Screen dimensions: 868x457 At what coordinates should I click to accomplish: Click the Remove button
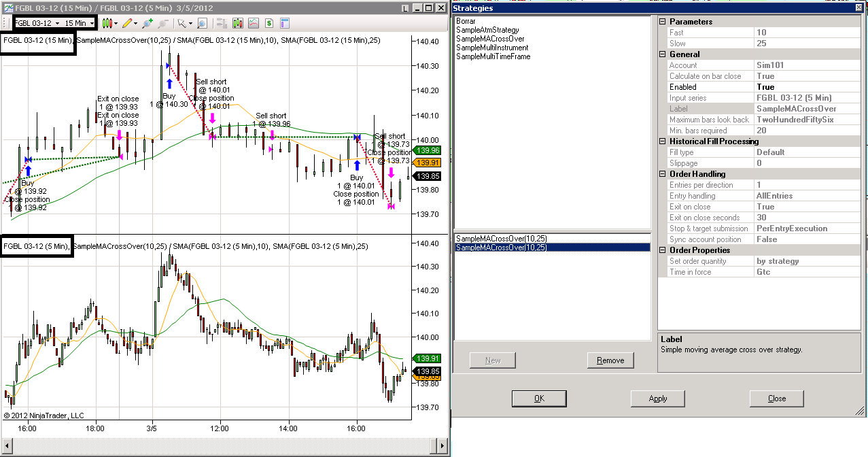pyautogui.click(x=610, y=360)
